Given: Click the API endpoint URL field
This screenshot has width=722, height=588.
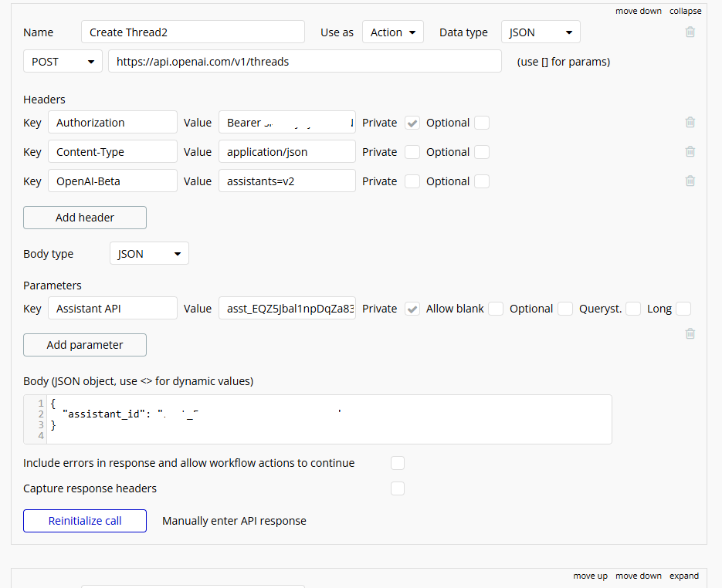Looking at the screenshot, I should click(305, 62).
